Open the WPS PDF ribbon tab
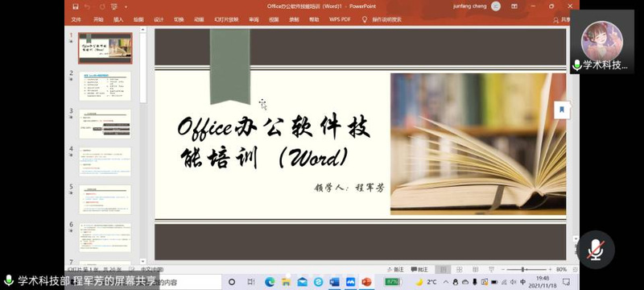 340,19
